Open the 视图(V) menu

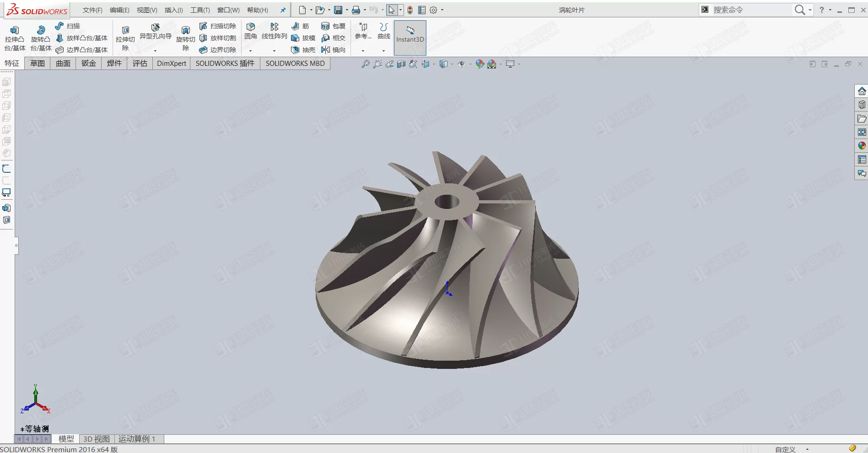click(147, 10)
